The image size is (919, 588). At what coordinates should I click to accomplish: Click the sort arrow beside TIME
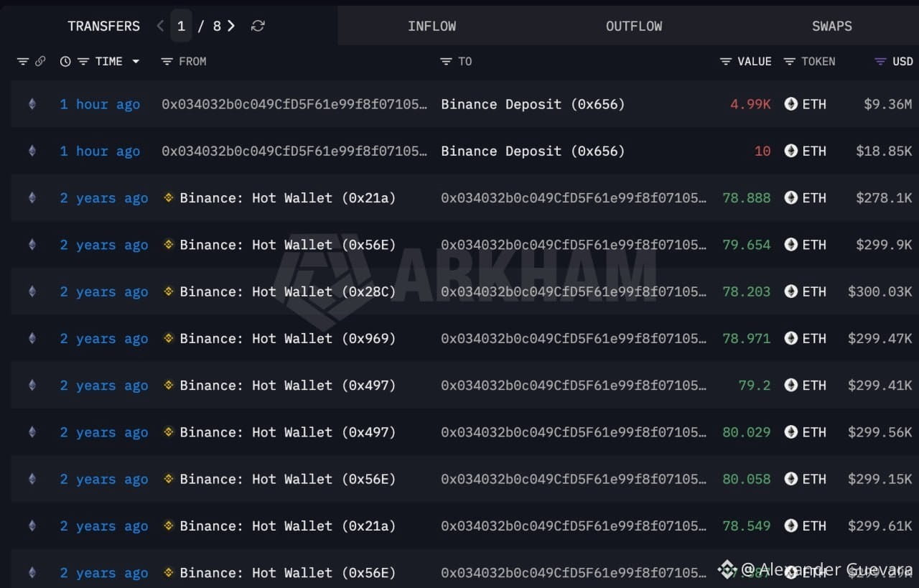[136, 62]
